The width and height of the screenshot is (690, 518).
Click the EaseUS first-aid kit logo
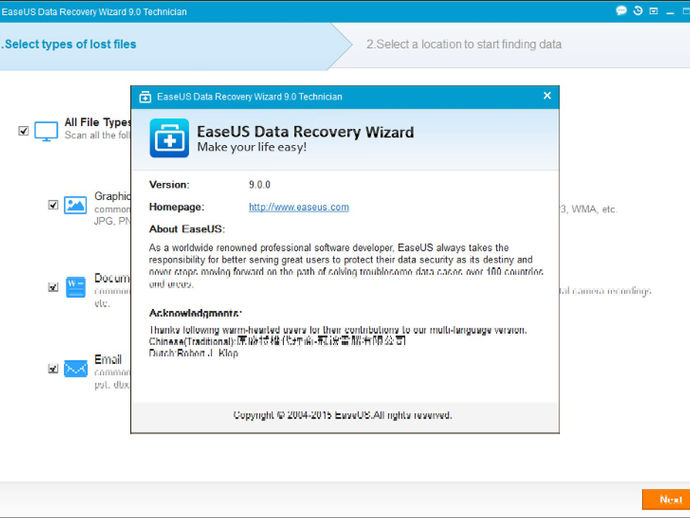click(169, 138)
